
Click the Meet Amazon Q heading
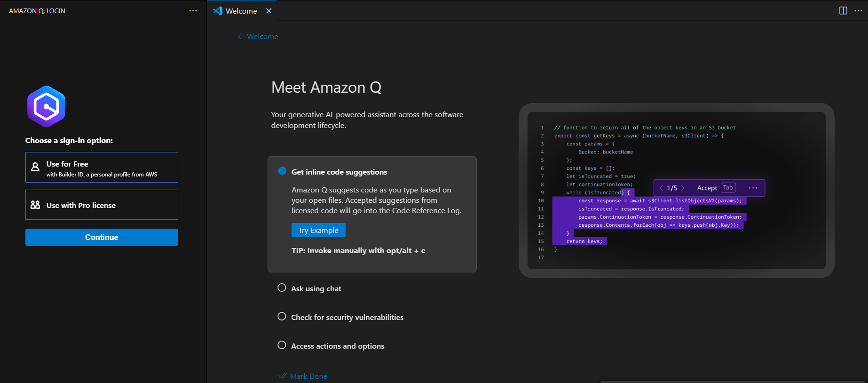pyautogui.click(x=326, y=88)
